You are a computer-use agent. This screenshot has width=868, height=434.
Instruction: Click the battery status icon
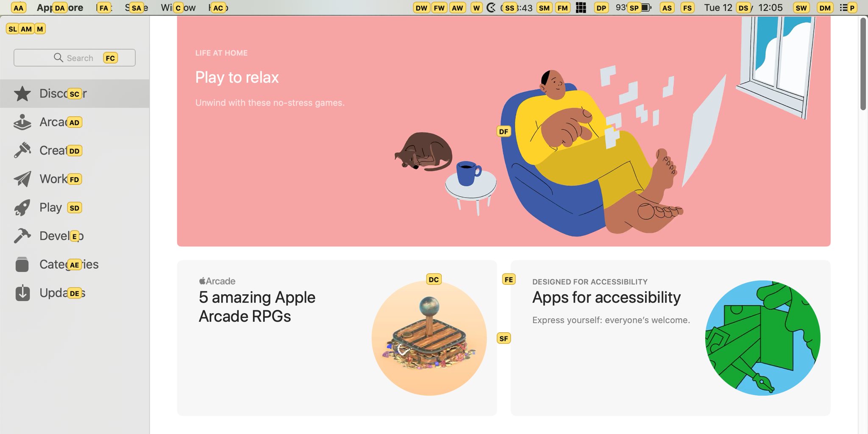tap(646, 7)
